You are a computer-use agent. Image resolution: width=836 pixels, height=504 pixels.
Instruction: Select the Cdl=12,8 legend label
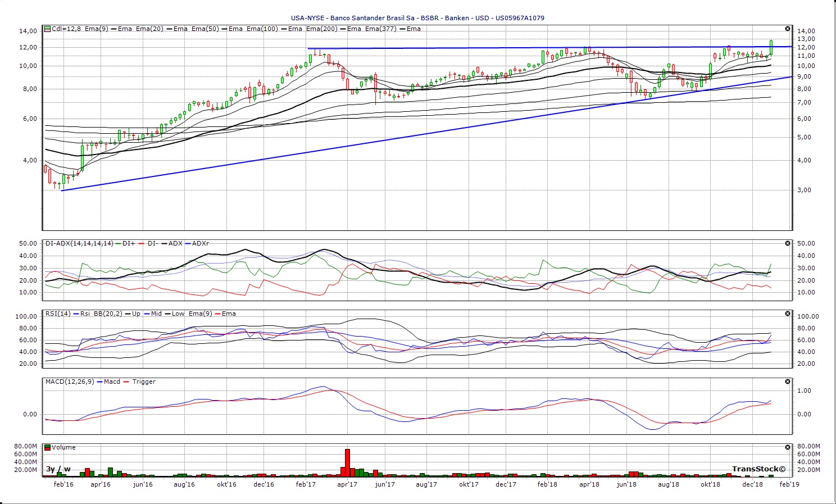click(66, 29)
